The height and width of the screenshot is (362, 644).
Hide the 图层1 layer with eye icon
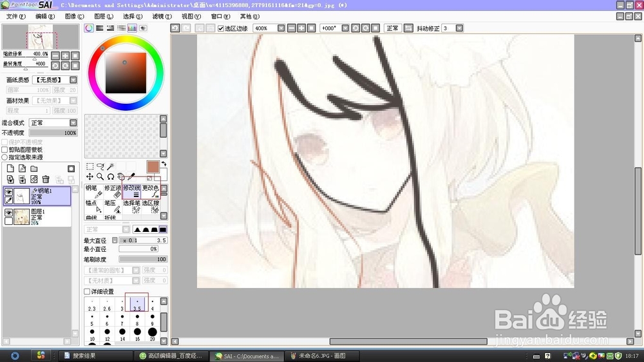click(x=8, y=213)
